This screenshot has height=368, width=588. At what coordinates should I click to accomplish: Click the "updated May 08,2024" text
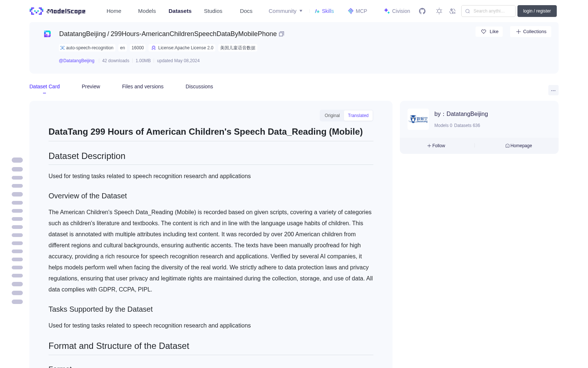click(x=178, y=61)
